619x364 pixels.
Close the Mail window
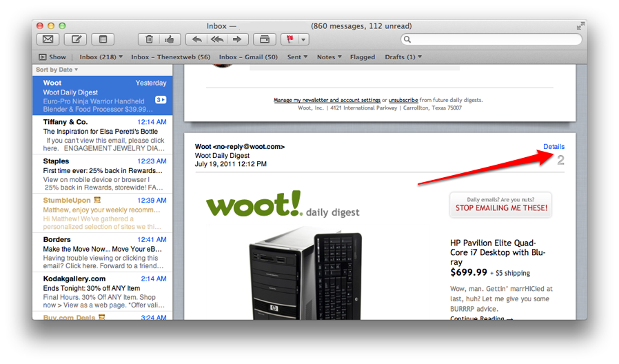(x=40, y=26)
